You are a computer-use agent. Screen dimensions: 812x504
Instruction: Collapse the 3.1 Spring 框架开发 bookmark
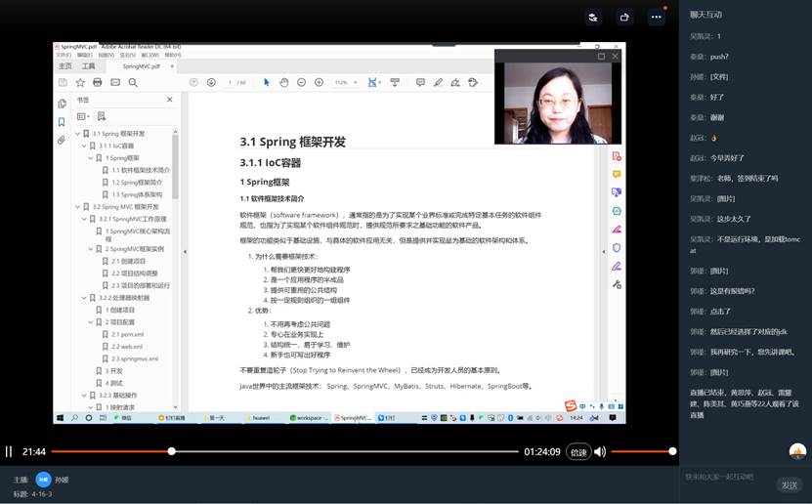pyautogui.click(x=77, y=134)
